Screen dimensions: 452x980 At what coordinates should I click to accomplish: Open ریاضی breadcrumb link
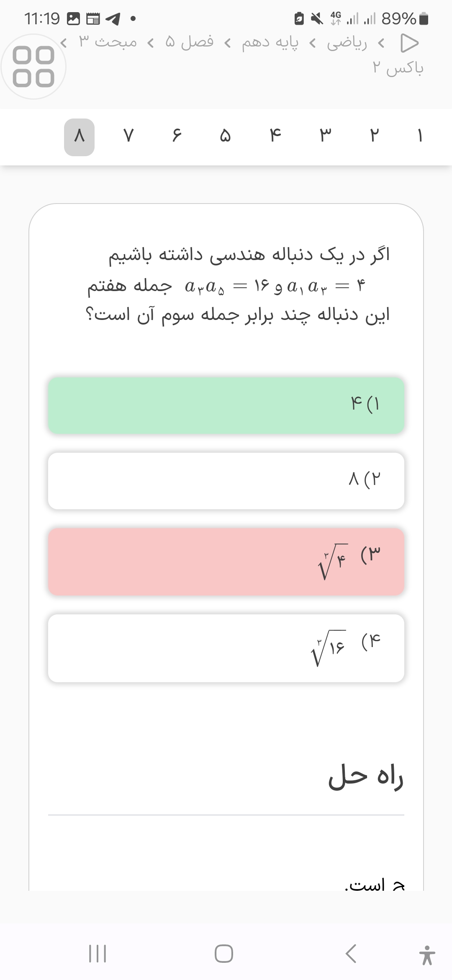tap(347, 43)
